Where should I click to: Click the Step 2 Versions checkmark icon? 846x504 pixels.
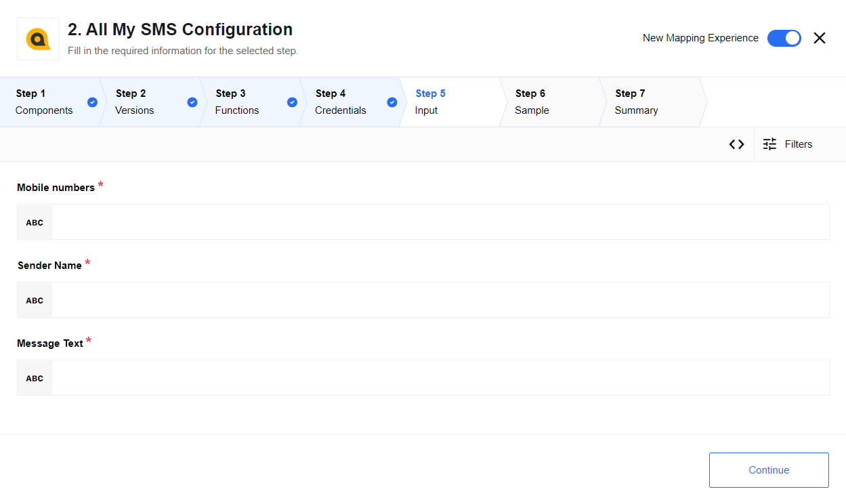192,102
